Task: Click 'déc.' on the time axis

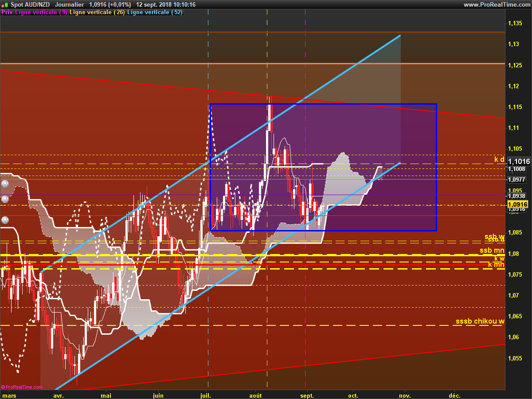Action: point(454,395)
